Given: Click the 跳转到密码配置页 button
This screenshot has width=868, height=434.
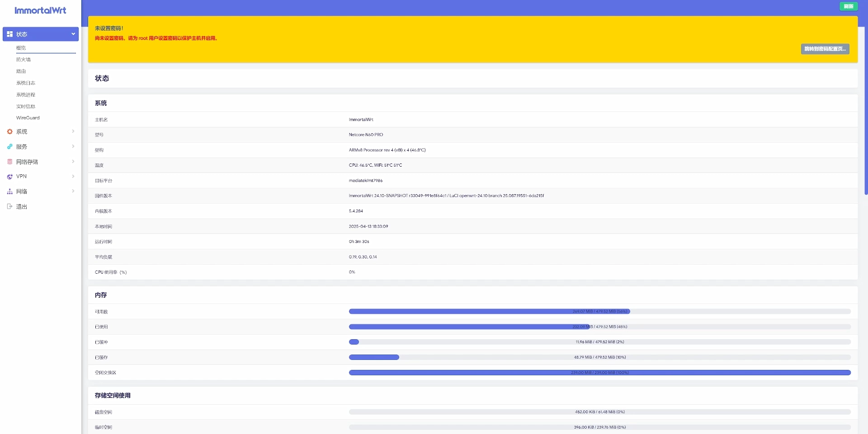Looking at the screenshot, I should coord(825,49).
